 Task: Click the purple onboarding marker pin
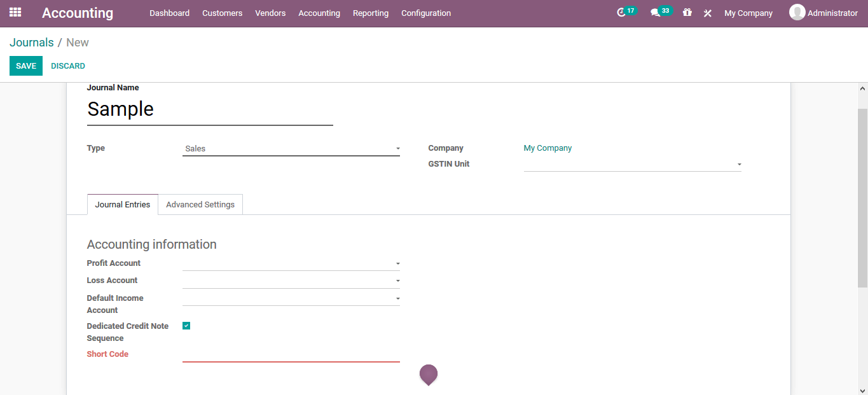tap(428, 375)
